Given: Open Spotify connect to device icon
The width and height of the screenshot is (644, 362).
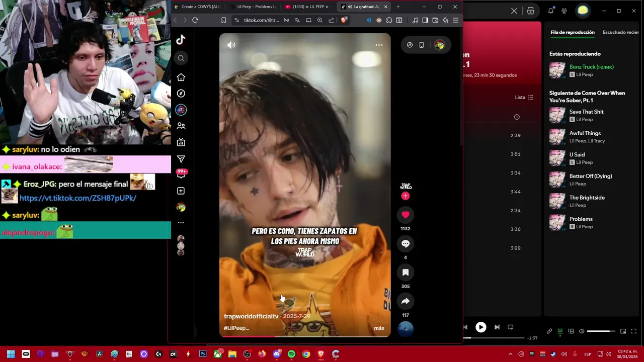Looking at the screenshot, I should (571, 331).
